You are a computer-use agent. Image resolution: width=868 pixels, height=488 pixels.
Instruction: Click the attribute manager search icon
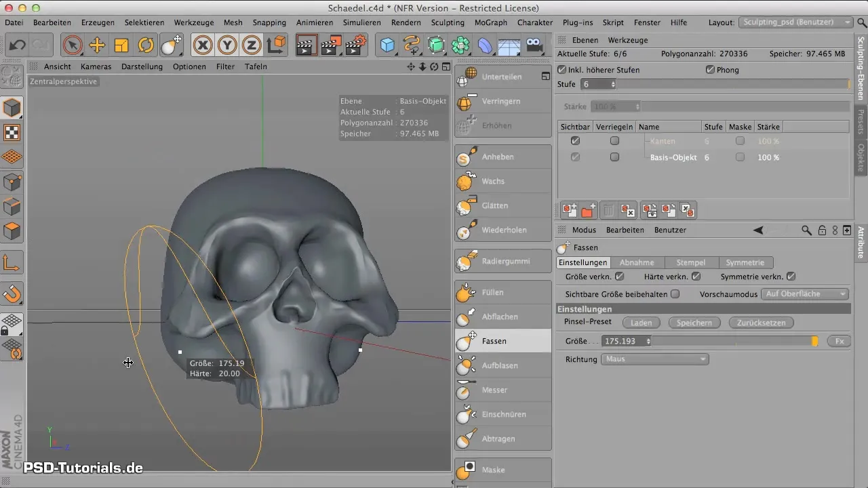tap(806, 230)
